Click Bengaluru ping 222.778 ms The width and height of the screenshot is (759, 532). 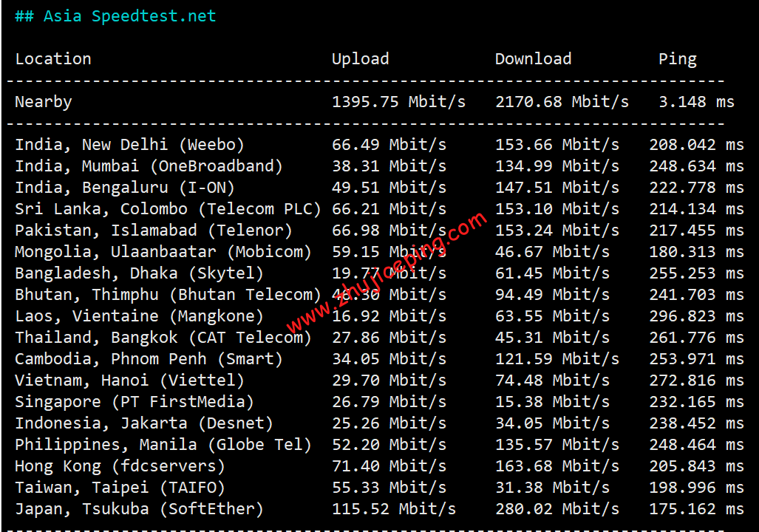pos(697,188)
